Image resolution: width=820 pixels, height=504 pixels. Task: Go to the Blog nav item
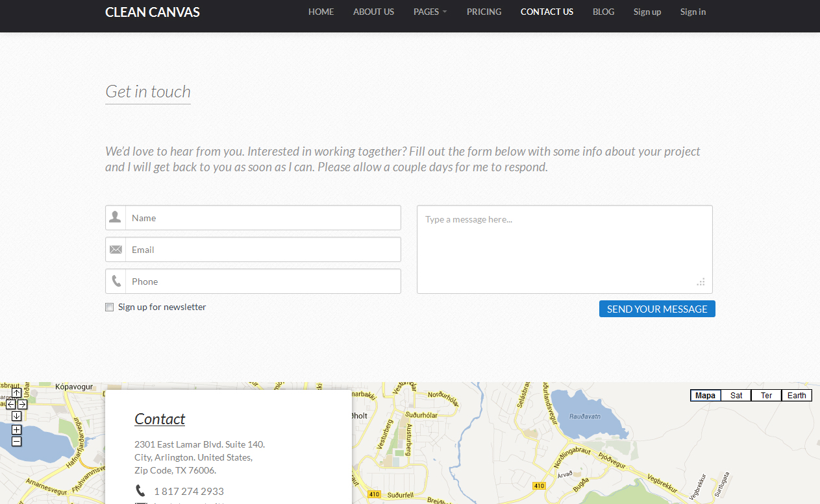(x=603, y=12)
